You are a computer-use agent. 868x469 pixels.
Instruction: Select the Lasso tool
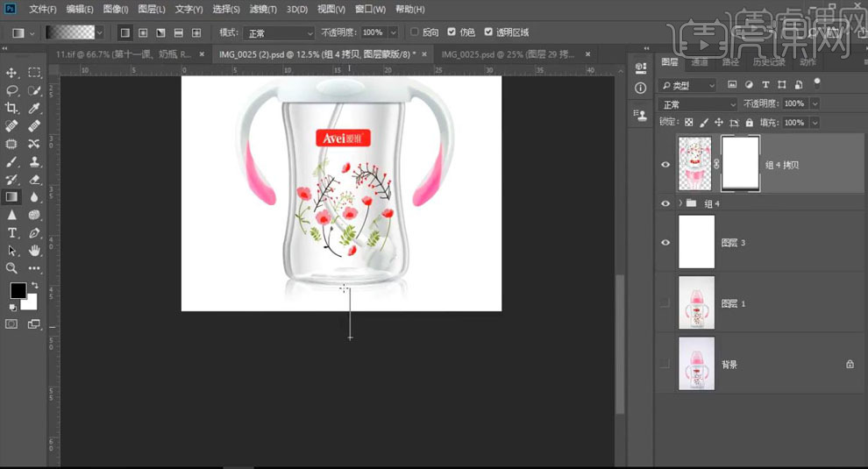pyautogui.click(x=12, y=90)
